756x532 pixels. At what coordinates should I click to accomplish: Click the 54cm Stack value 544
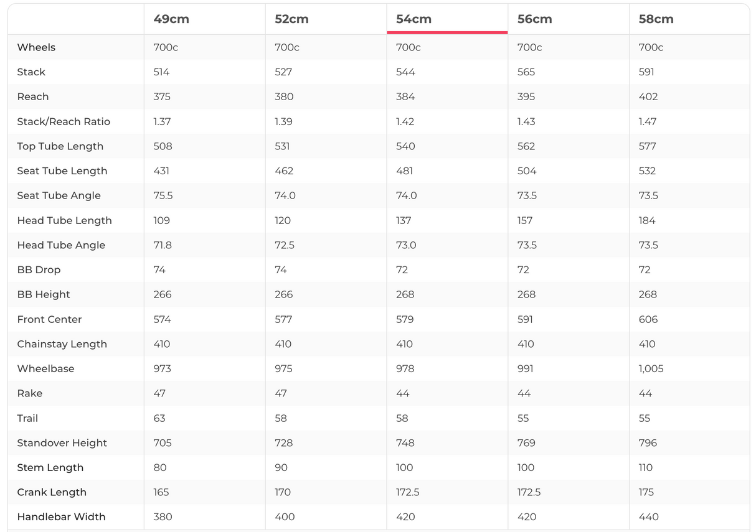[x=405, y=72]
